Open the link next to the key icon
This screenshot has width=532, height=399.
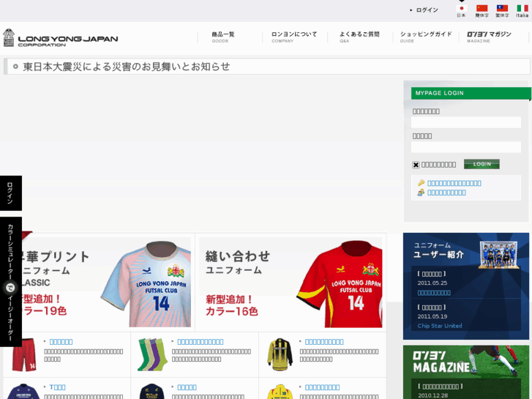[454, 183]
